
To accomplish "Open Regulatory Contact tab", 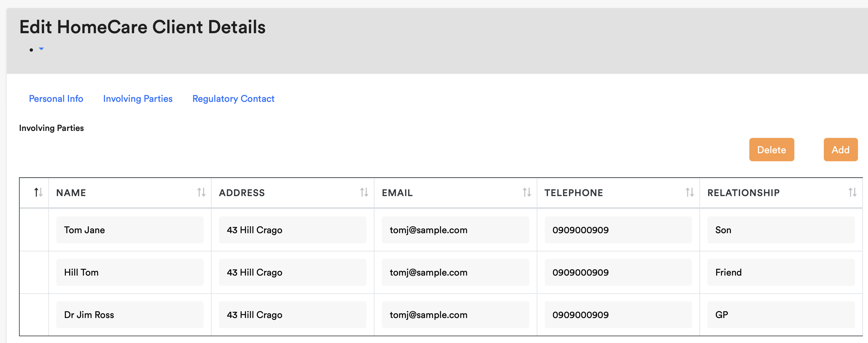I will 233,99.
